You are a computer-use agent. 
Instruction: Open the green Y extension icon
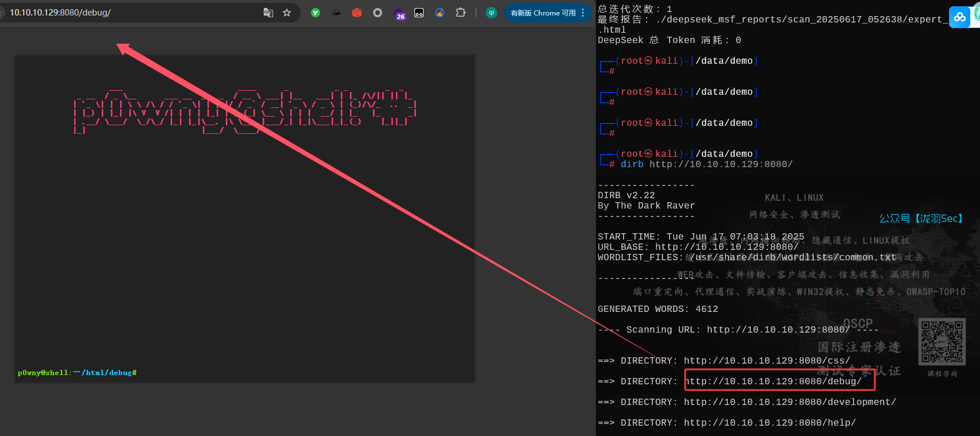[316, 13]
